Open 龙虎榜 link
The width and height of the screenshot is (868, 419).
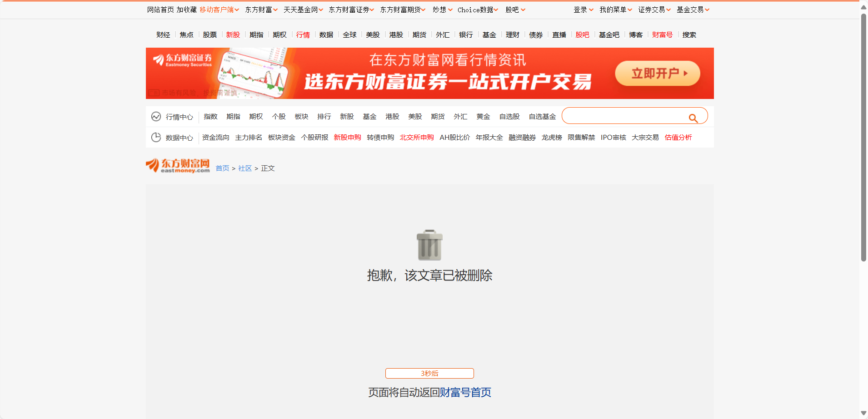click(x=552, y=138)
